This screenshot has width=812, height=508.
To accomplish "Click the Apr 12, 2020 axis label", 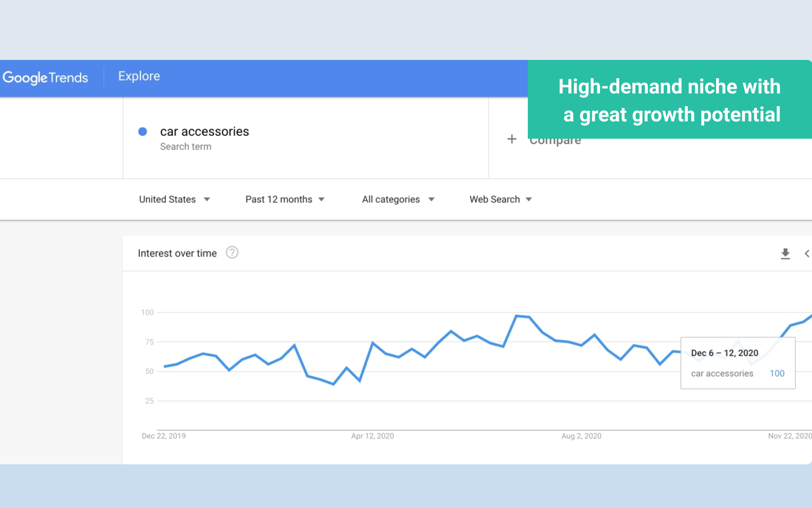I will coord(373,436).
